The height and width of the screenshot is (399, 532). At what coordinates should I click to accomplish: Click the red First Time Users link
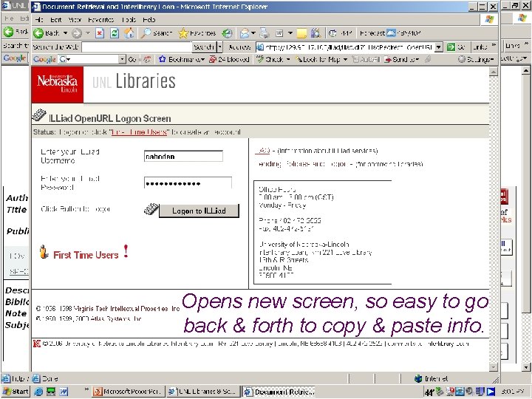coord(86,255)
